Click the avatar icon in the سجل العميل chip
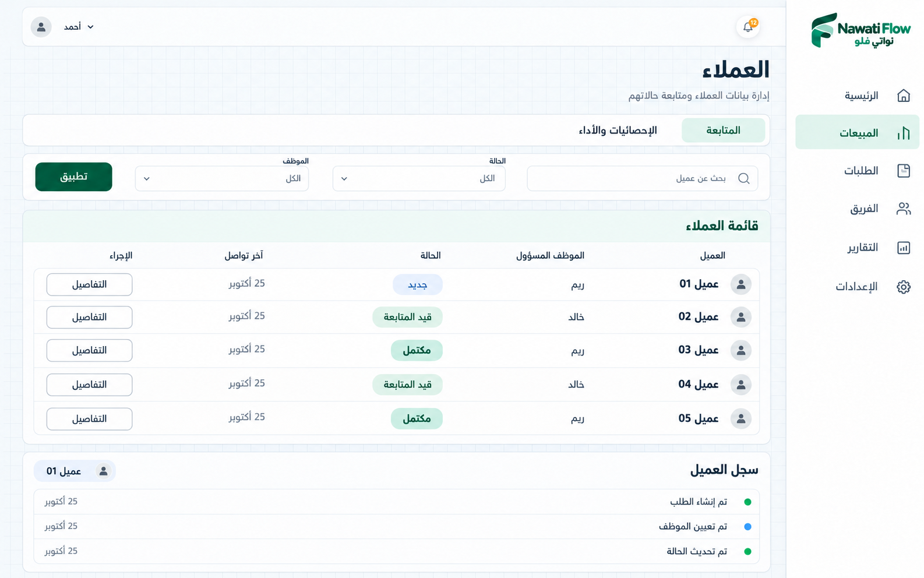924x578 pixels. [x=103, y=471]
